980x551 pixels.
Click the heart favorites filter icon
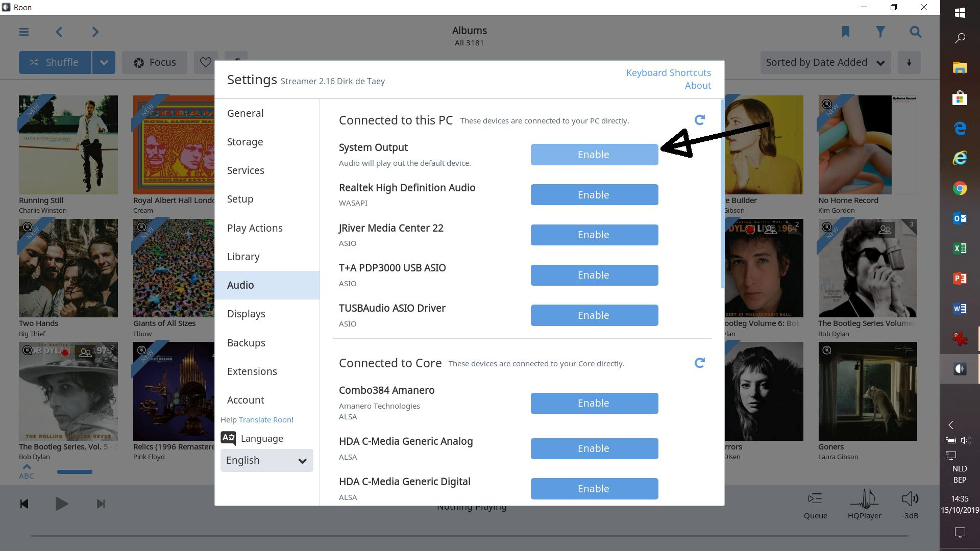pos(206,62)
